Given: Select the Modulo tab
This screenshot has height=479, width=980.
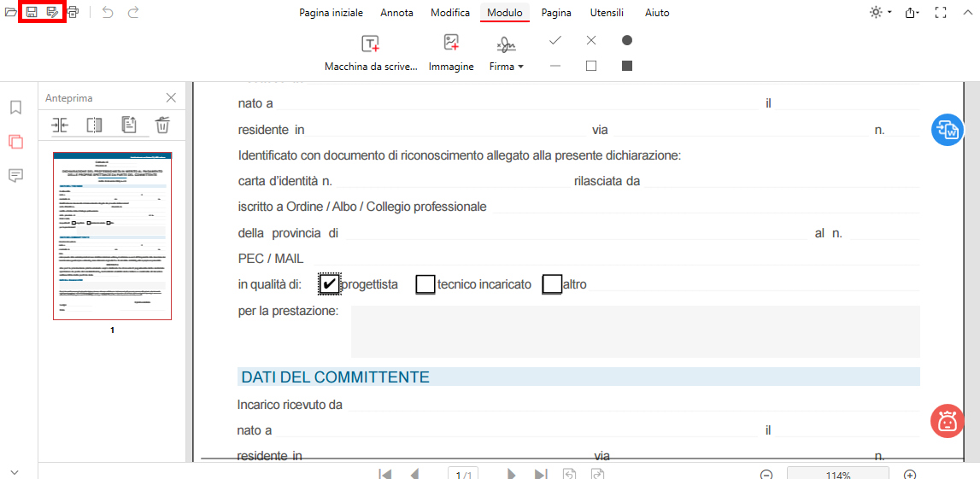Looking at the screenshot, I should pos(505,13).
